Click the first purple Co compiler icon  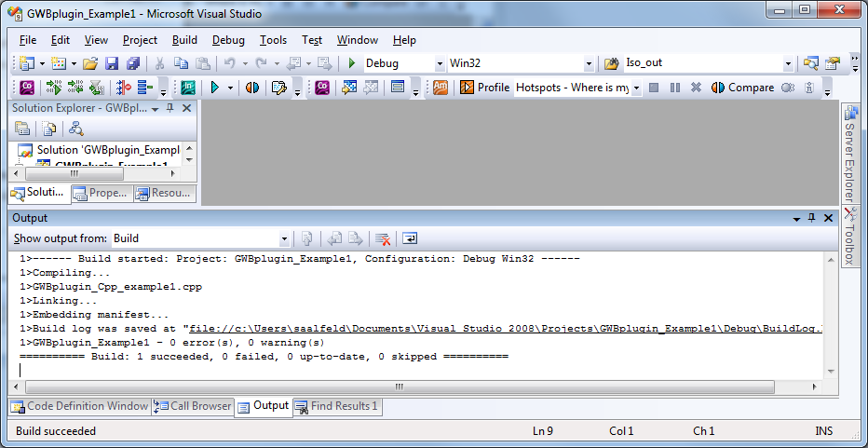(x=27, y=88)
